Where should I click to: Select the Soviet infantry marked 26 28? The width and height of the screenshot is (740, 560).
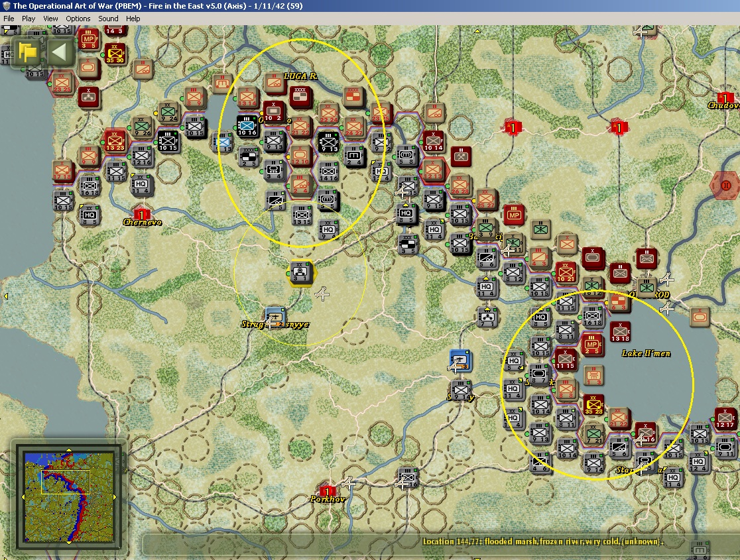(x=460, y=185)
